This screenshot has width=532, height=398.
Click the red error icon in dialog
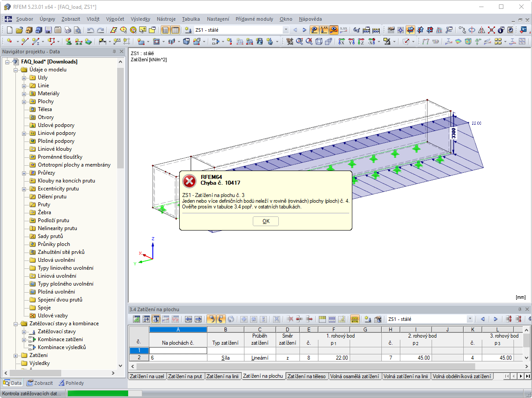pos(189,181)
